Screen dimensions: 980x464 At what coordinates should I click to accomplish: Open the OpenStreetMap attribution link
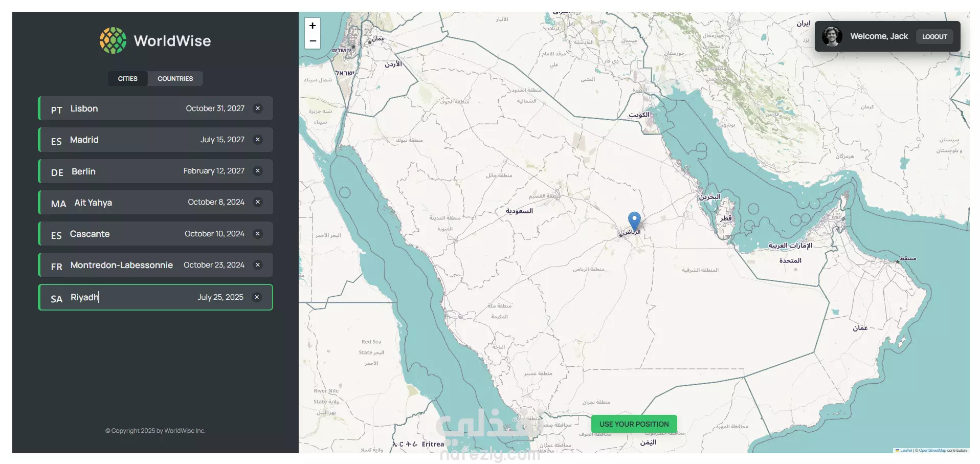(x=932, y=451)
